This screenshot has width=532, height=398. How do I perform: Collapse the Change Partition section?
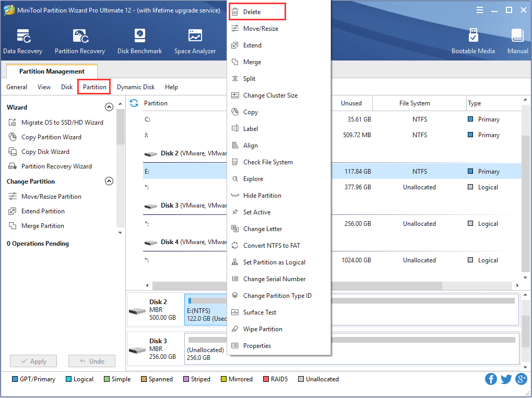click(109, 181)
